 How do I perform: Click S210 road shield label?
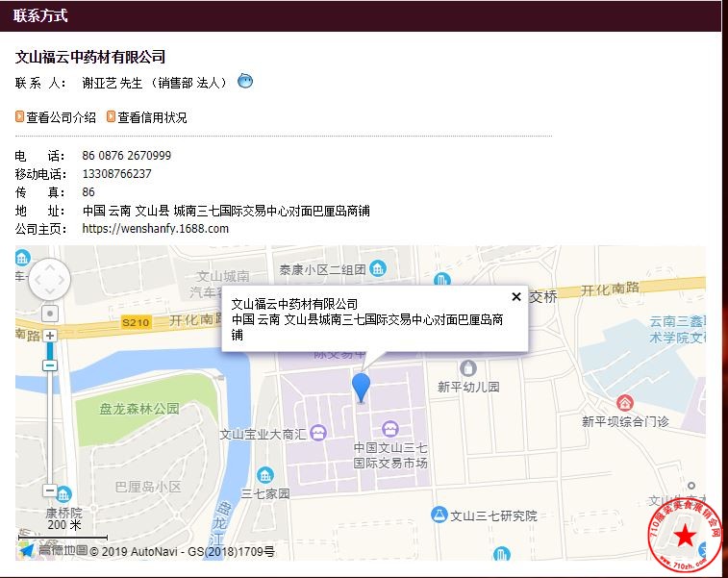(136, 322)
